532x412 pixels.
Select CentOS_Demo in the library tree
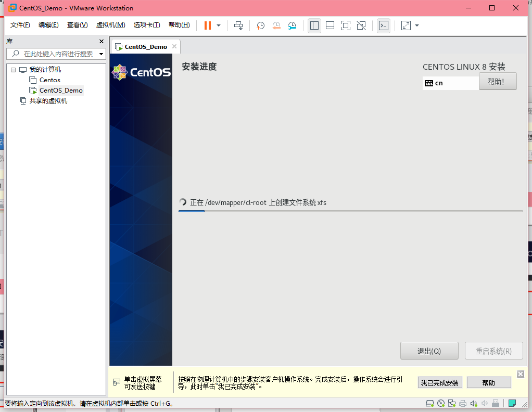pyautogui.click(x=61, y=91)
